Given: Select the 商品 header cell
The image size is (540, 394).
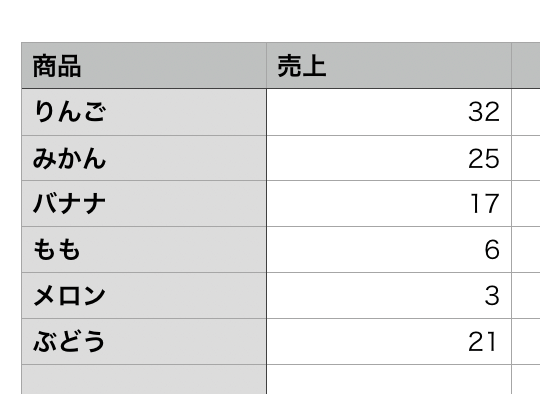Looking at the screenshot, I should [x=144, y=65].
